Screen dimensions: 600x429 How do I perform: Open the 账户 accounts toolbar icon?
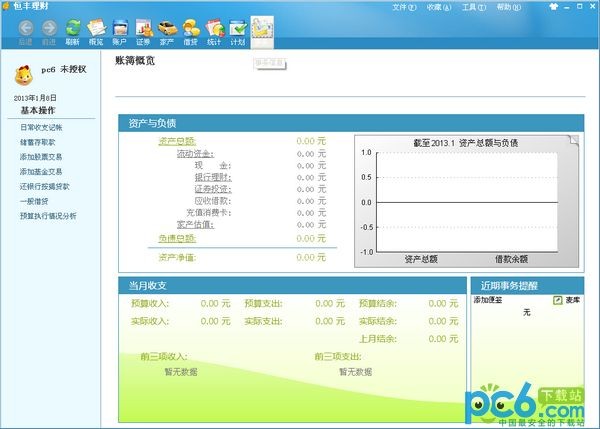coord(120,28)
